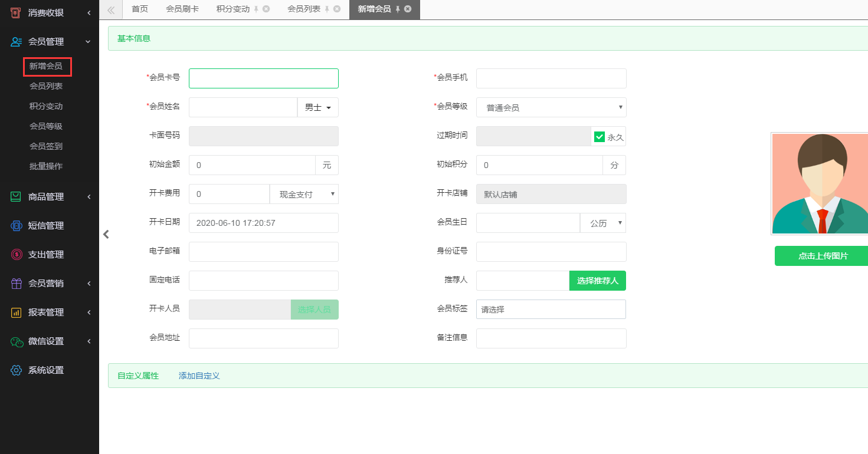
Task: Click the 开卡日期 date field
Action: click(x=264, y=223)
